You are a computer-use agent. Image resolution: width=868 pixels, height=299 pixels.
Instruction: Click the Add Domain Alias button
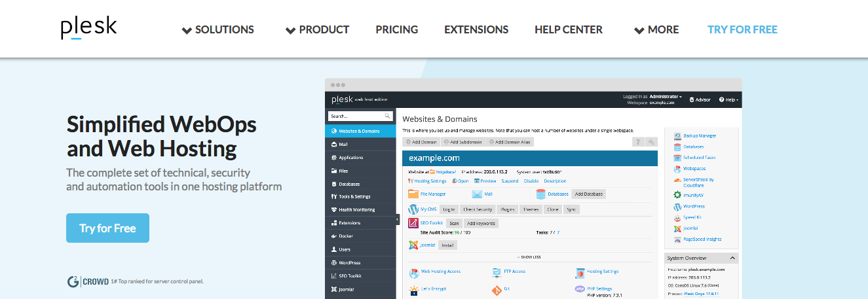pos(510,141)
